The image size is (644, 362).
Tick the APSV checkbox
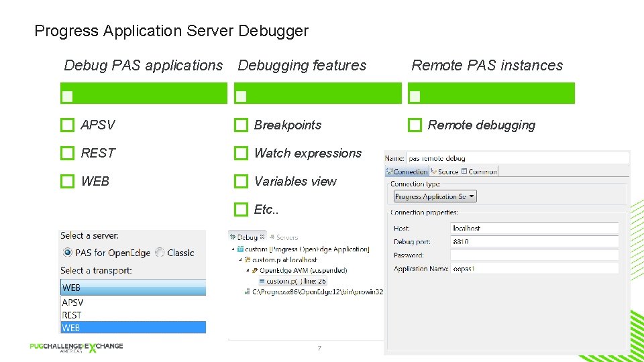coord(67,125)
